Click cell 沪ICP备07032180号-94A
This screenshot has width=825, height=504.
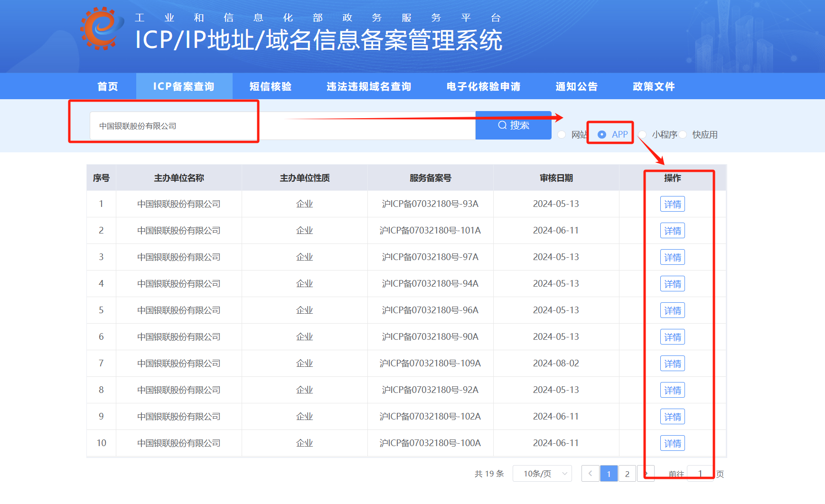(430, 284)
